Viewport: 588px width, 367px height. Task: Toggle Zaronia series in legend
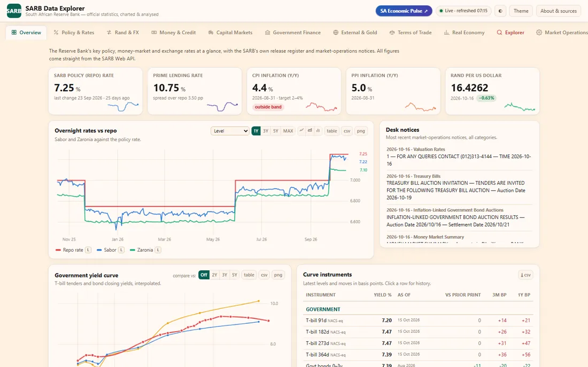[x=141, y=250]
